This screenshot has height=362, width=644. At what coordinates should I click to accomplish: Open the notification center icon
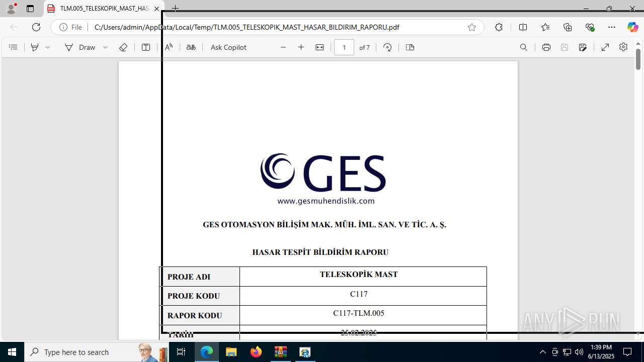click(x=627, y=352)
